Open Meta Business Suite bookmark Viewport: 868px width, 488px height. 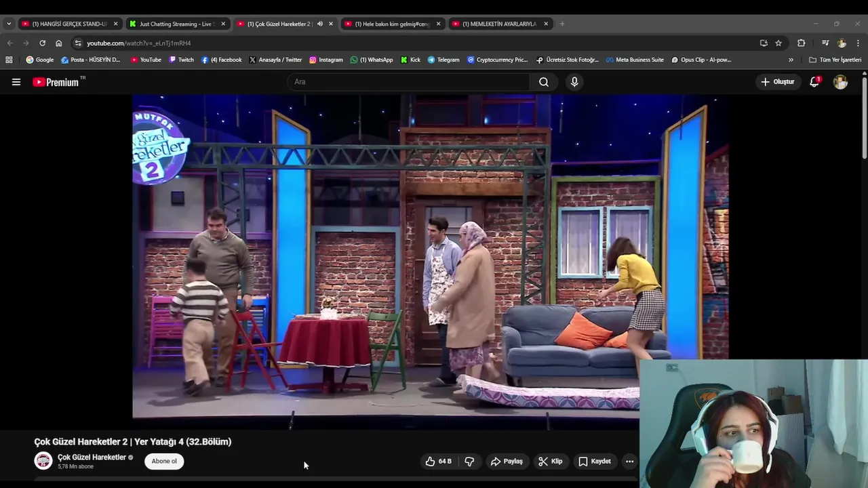tap(635, 60)
